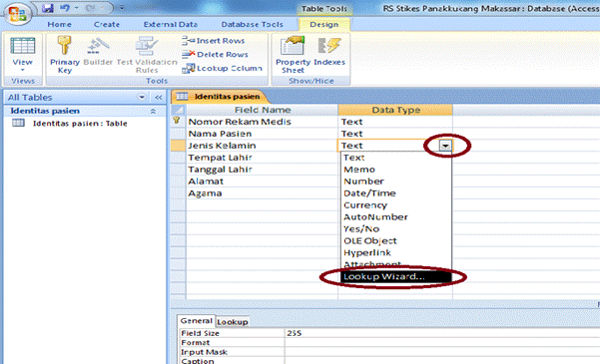The width and height of the screenshot is (600, 364).
Task: Collapse Identitas pasien group chevron
Action: [153, 111]
